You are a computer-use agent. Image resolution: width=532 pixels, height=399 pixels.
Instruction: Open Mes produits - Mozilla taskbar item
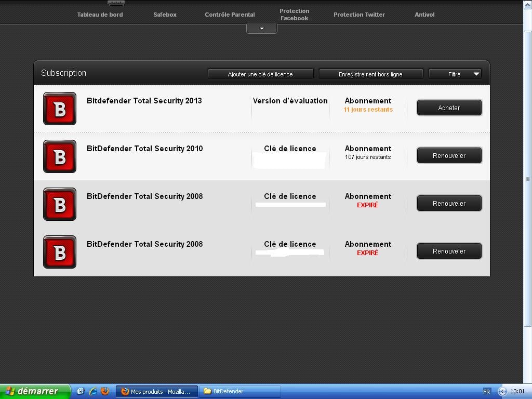tap(156, 392)
